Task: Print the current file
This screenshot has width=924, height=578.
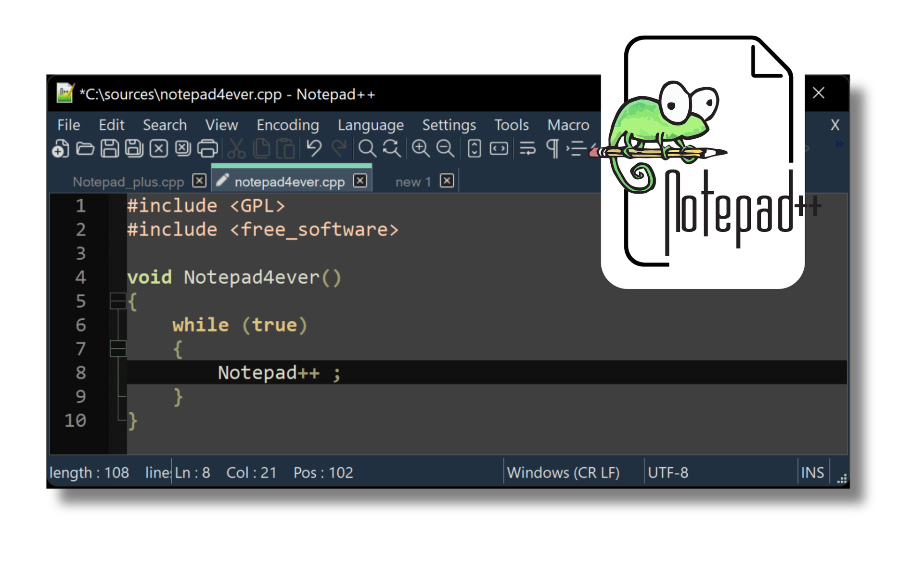Action: pos(207,148)
